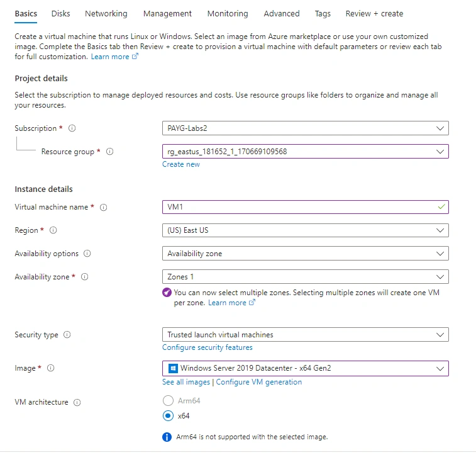The width and height of the screenshot is (476, 455).
Task: Click into the Virtual machine name field
Action: (306, 207)
